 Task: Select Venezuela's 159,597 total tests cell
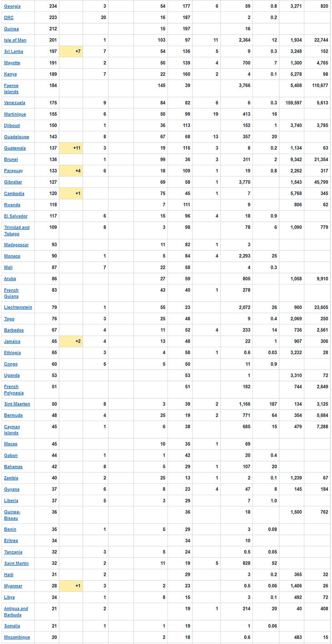[292, 103]
